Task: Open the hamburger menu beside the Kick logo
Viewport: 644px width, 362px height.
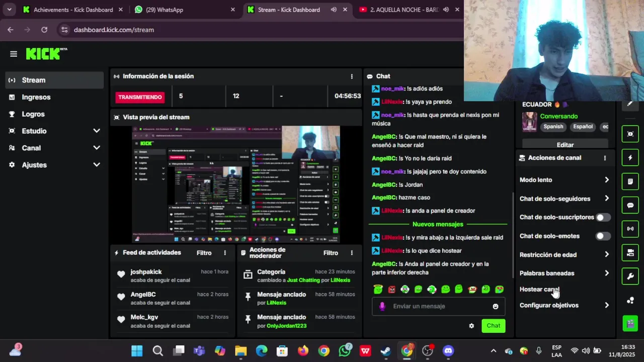Action: coord(14,54)
